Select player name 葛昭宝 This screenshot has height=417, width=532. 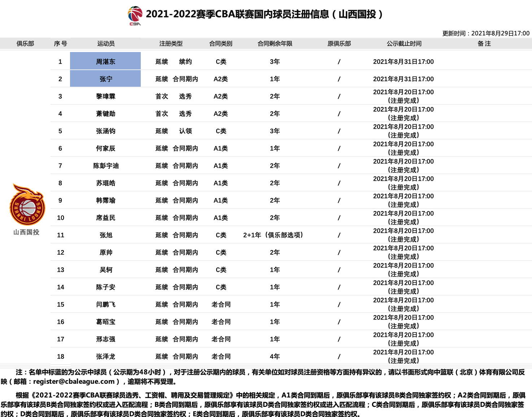pos(105,322)
